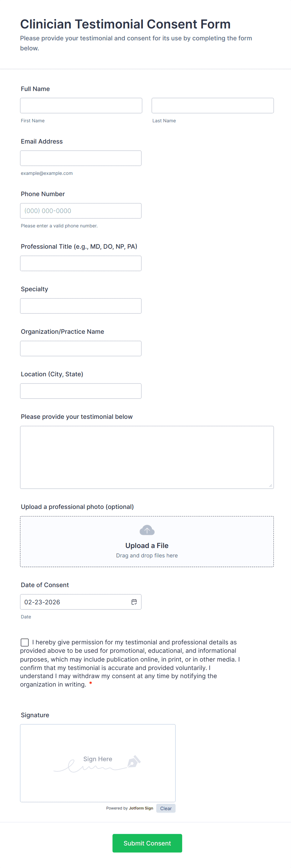Click the Submit Consent button
This screenshot has width=291, height=868.
pos(147,843)
